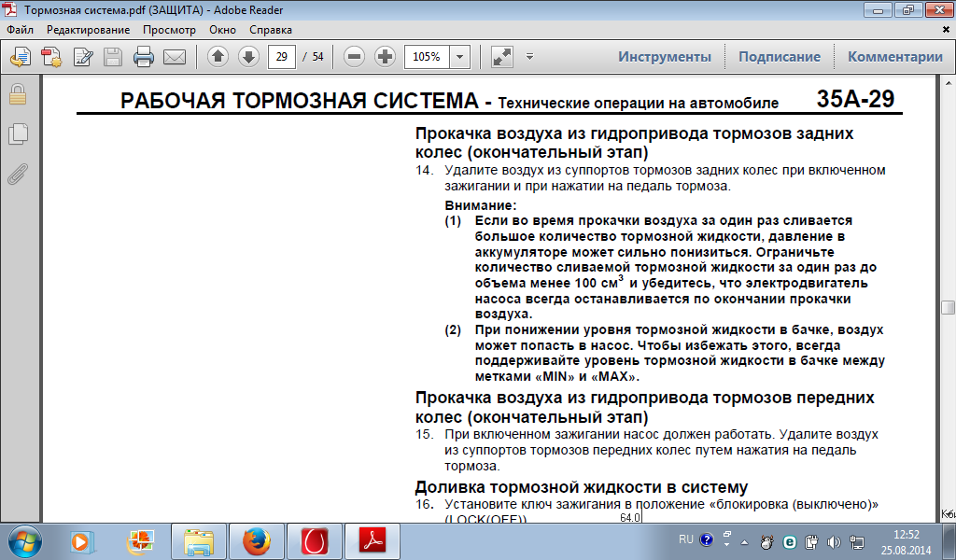
Task: Click the page number input field
Action: coord(281,57)
